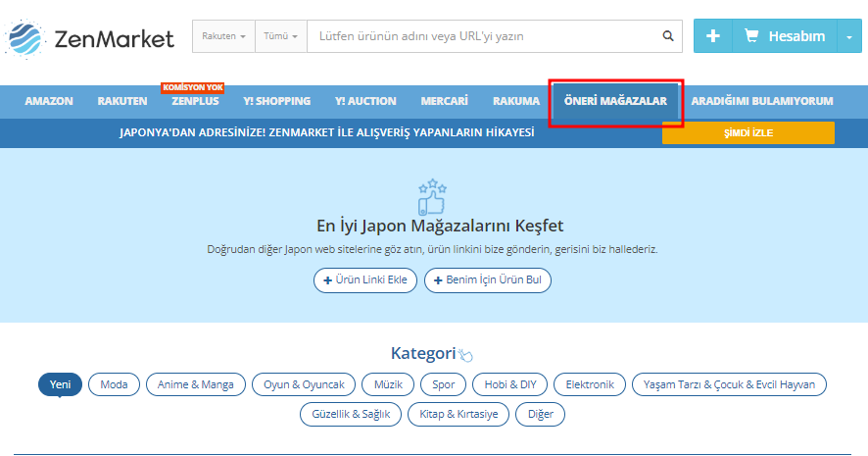
Task: Select the Anime & Manga category
Action: coord(195,384)
